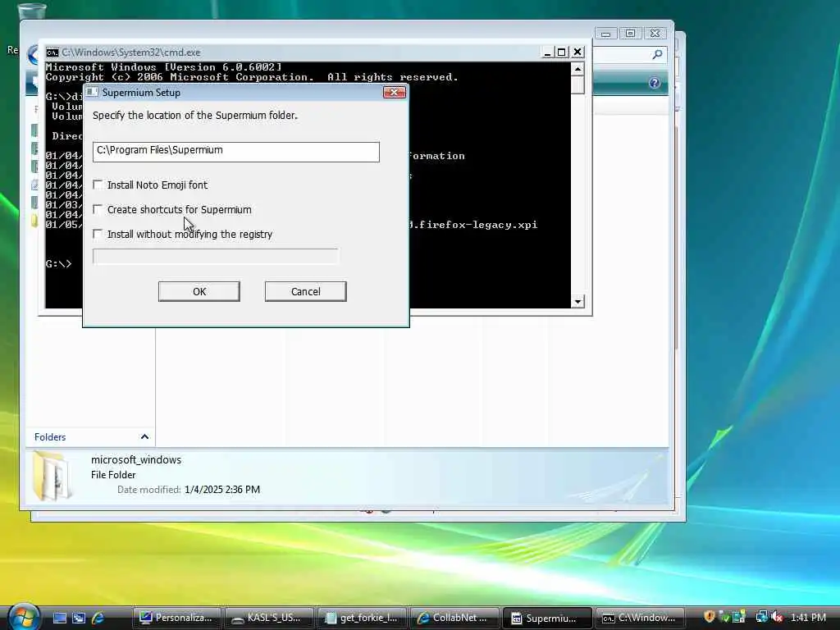The height and width of the screenshot is (630, 840).
Task: Check Install without modifying the registry
Action: pyautogui.click(x=98, y=234)
